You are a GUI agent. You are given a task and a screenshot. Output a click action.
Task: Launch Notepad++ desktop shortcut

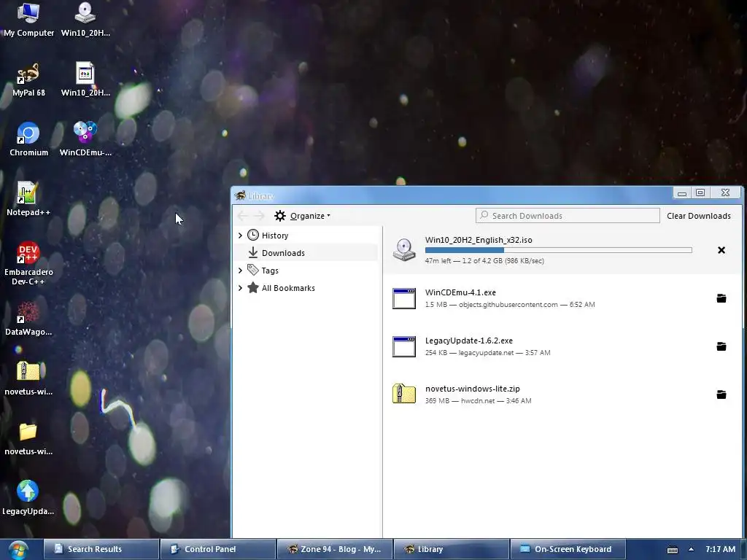pos(28,199)
